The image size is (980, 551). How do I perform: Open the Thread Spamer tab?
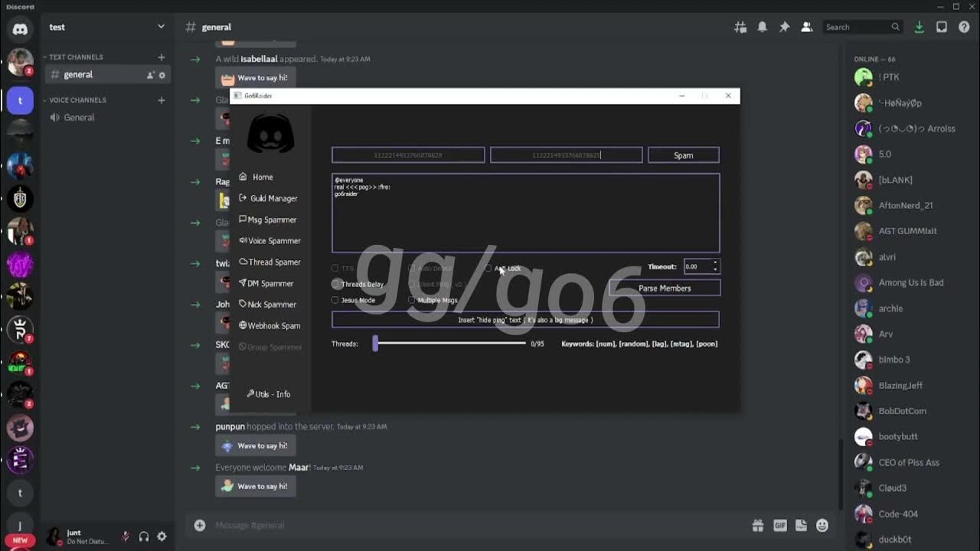point(269,262)
